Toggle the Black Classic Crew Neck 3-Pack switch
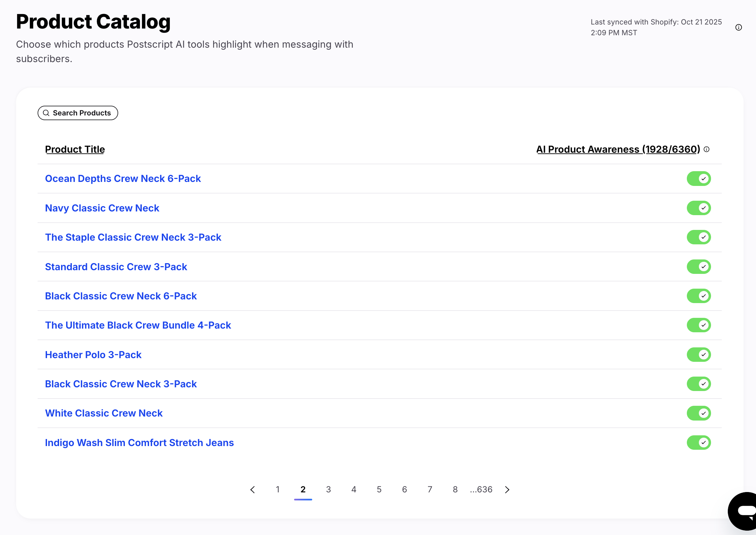 coord(699,384)
